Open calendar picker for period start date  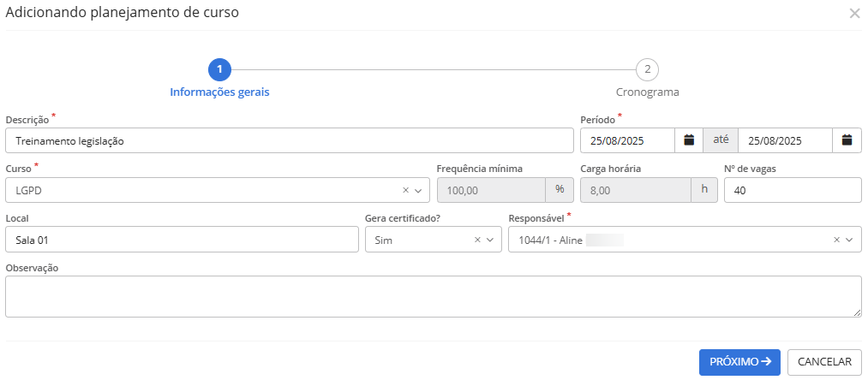688,140
